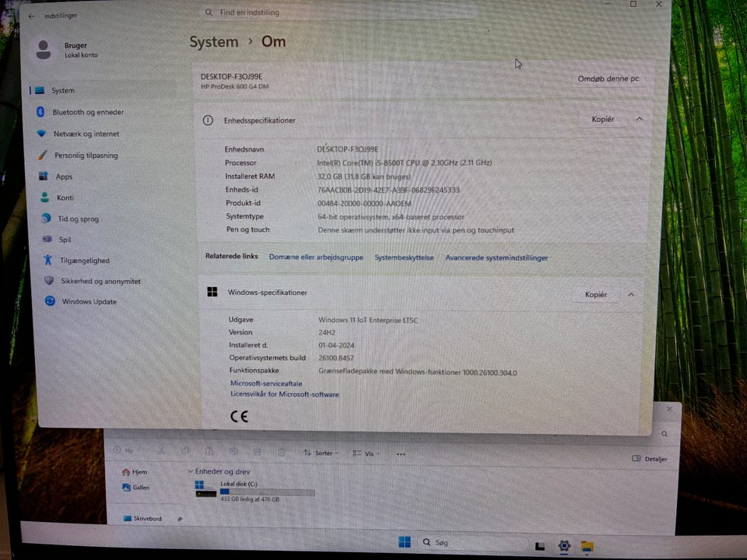Image resolution: width=747 pixels, height=560 pixels.
Task: Click the cut scissors icon in Explorer
Action: click(x=162, y=450)
